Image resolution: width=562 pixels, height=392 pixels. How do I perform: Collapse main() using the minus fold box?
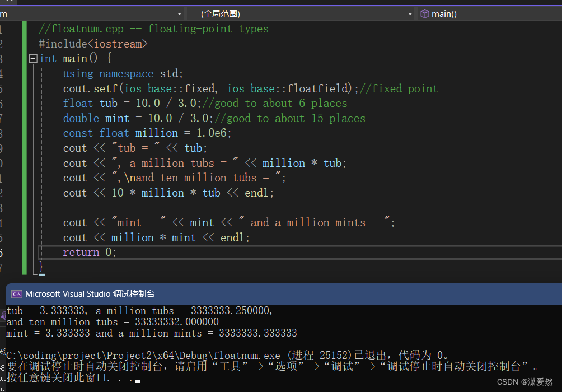(33, 58)
